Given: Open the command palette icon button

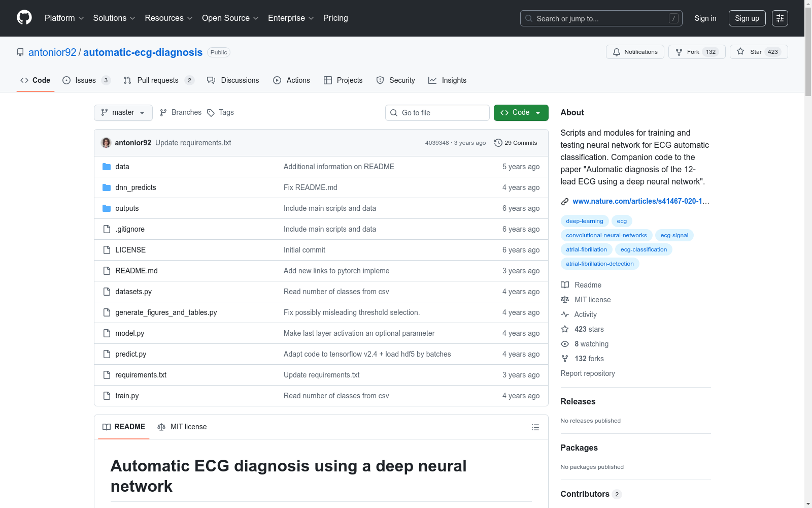Looking at the screenshot, I should click(x=780, y=18).
